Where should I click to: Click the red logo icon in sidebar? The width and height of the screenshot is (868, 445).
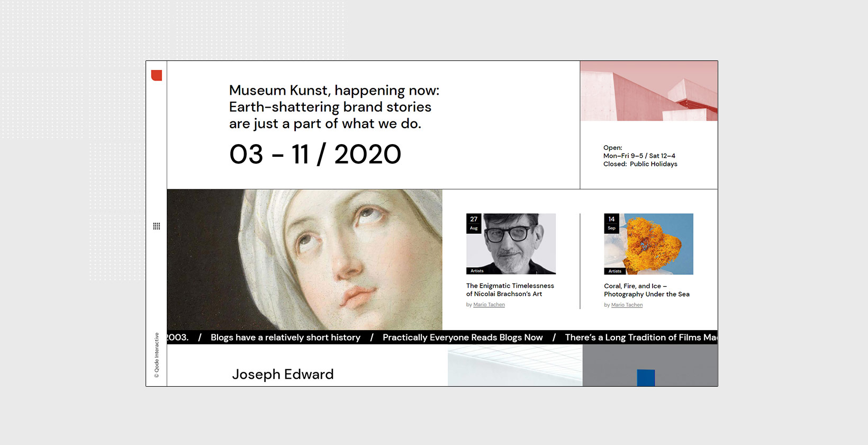click(157, 75)
